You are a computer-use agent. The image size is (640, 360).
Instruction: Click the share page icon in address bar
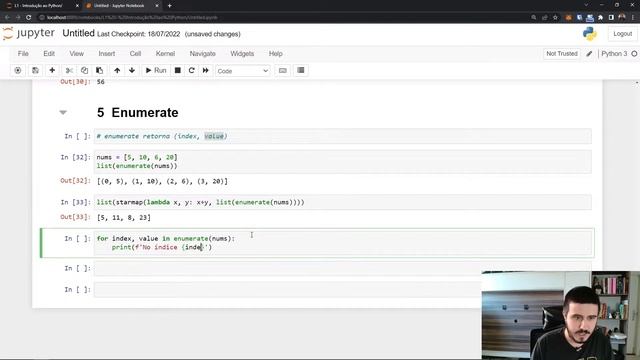[544, 18]
